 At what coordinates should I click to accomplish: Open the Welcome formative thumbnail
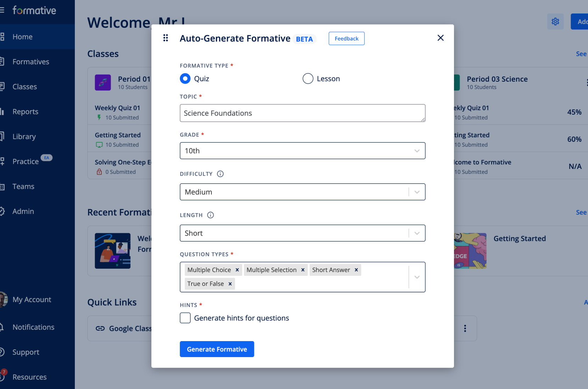[113, 251]
